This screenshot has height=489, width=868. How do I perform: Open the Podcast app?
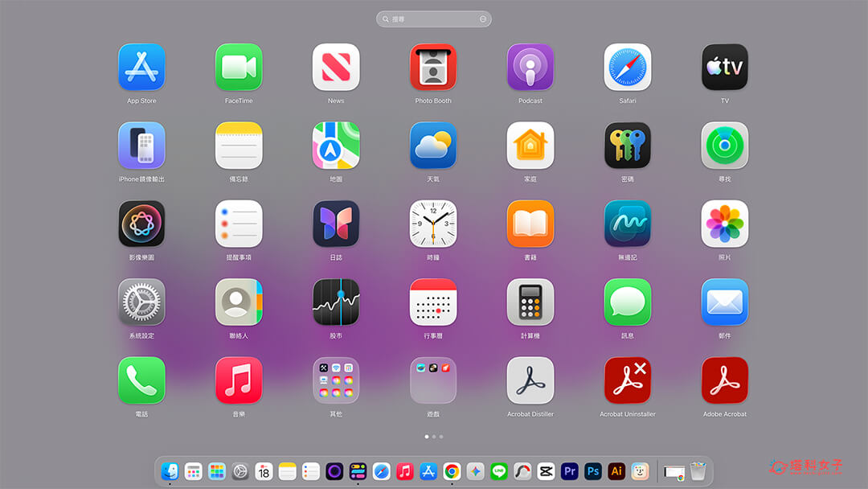[530, 67]
